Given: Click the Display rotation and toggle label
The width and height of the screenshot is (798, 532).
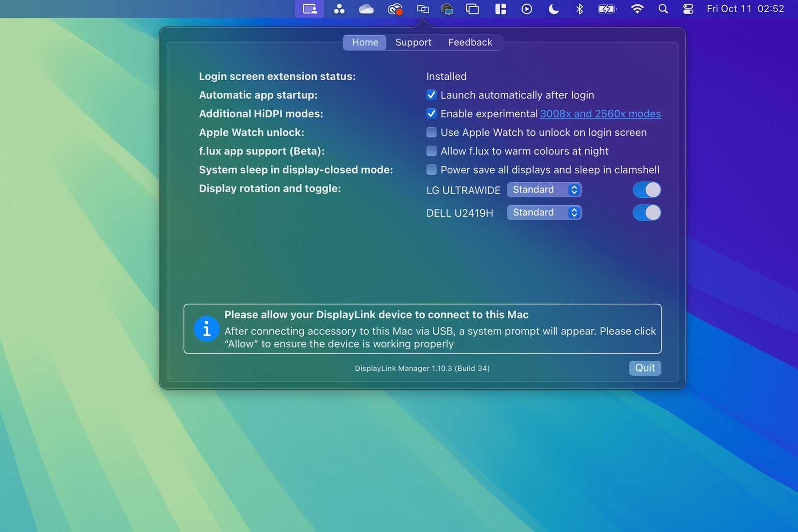Looking at the screenshot, I should coord(270,188).
